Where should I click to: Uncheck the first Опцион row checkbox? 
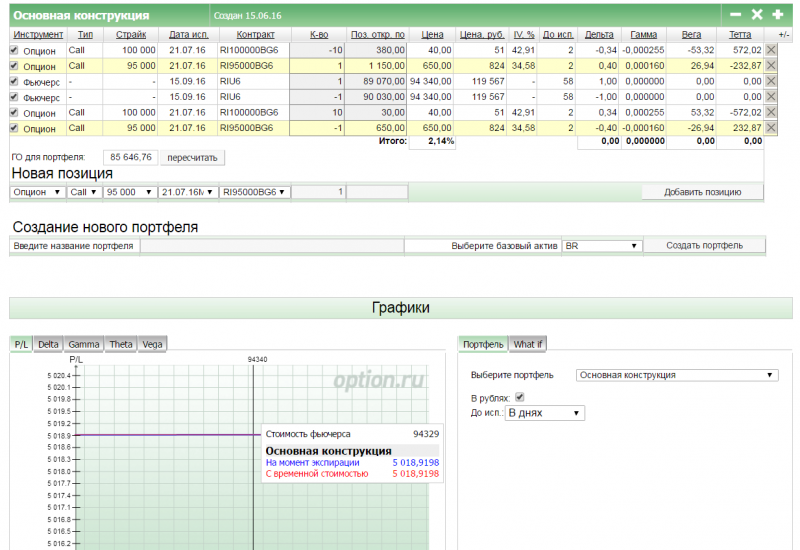coord(14,49)
